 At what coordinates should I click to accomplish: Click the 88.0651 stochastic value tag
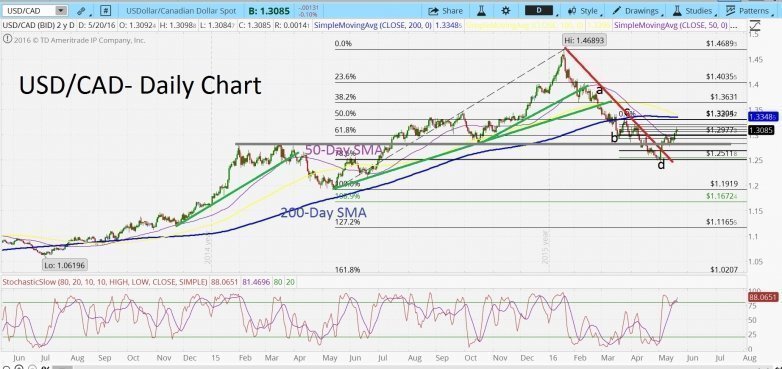764,297
